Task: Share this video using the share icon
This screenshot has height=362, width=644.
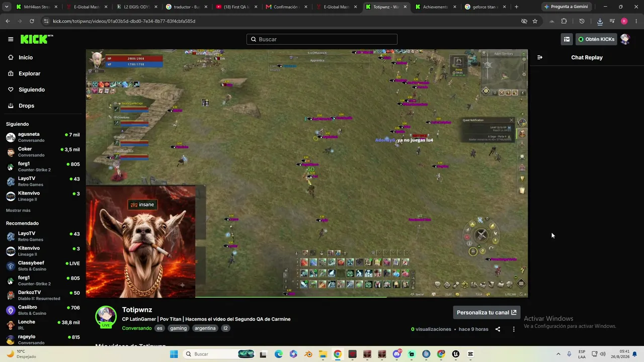Action: coord(498,329)
